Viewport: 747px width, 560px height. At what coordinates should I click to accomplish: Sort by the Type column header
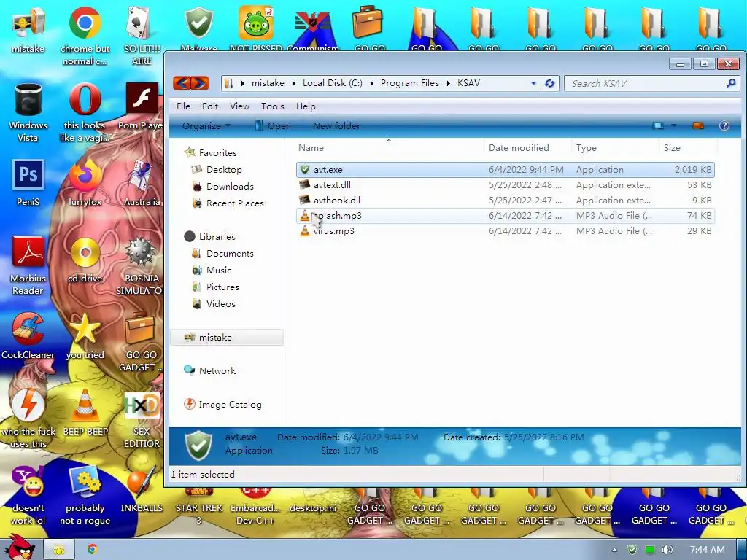[x=615, y=147]
